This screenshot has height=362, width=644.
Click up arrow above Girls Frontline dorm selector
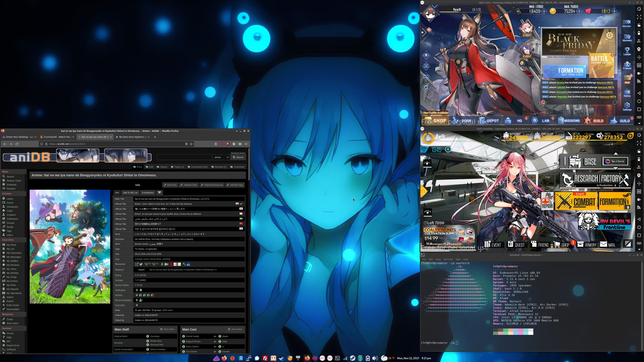(615, 154)
